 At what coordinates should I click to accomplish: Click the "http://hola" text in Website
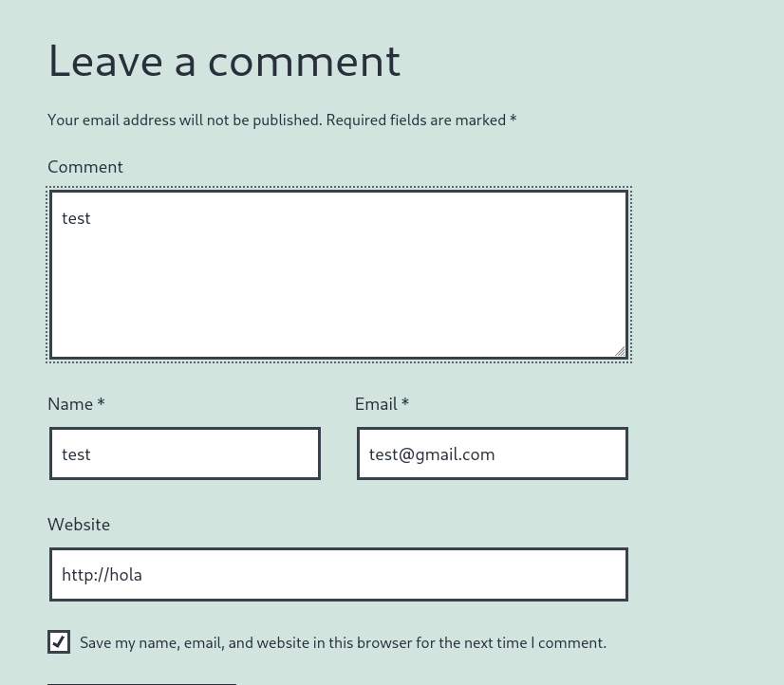[102, 575]
